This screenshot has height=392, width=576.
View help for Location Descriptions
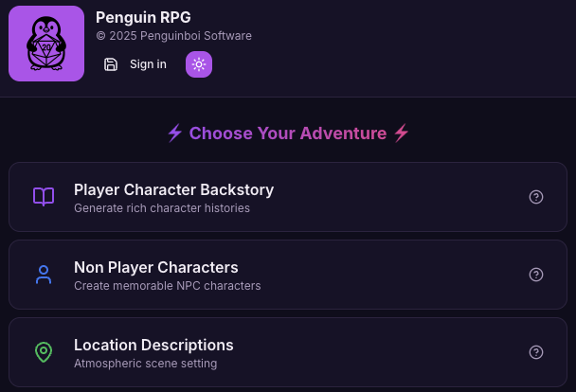tap(536, 352)
